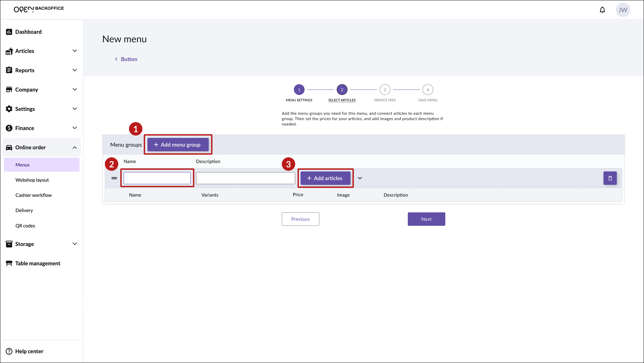Viewport: 644px width, 363px height.
Task: Expand the menu group row chevron
Action: [x=360, y=178]
